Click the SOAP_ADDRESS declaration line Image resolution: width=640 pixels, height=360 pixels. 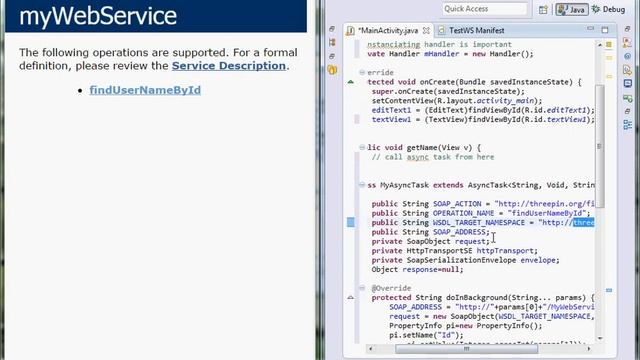(431, 232)
